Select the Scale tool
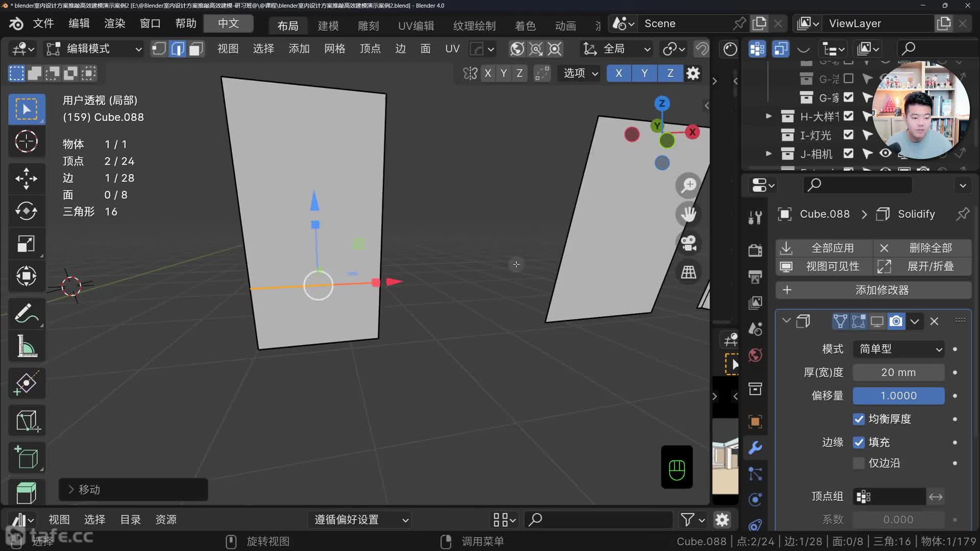 26,244
